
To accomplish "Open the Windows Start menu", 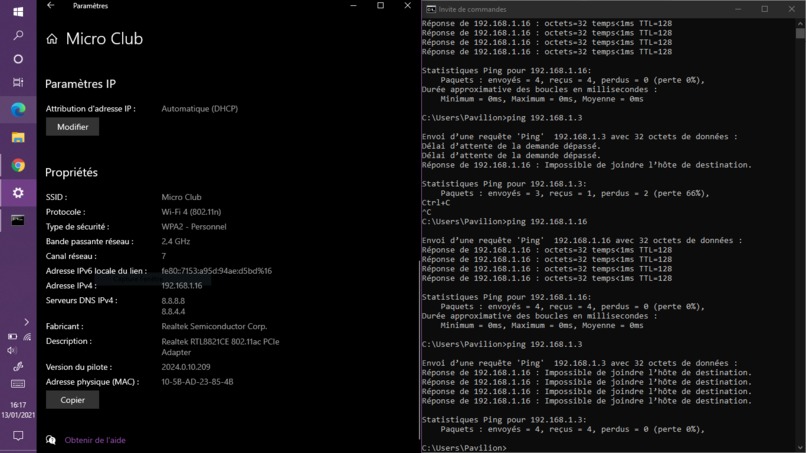I will (18, 11).
